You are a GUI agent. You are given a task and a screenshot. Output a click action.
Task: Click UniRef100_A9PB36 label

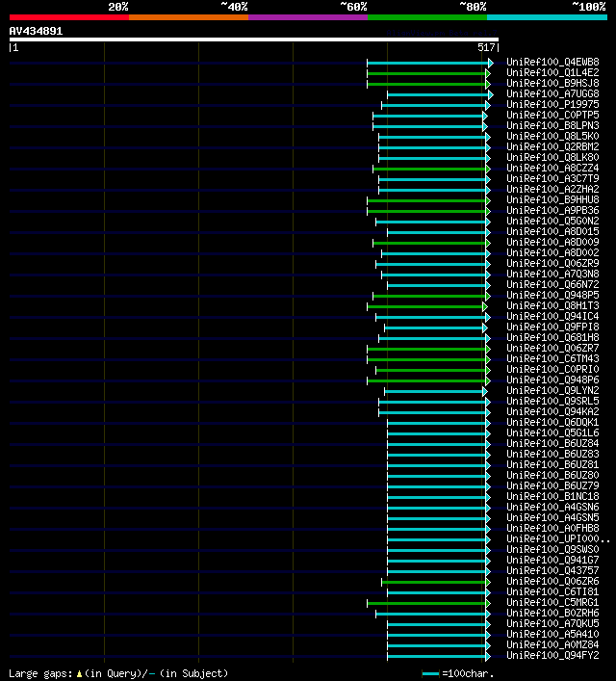click(552, 210)
